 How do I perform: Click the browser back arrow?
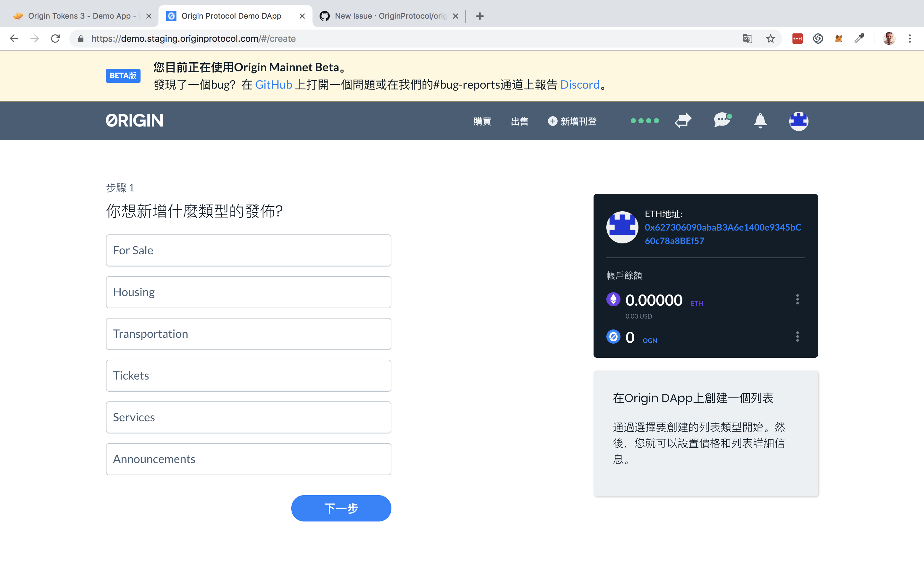pyautogui.click(x=14, y=39)
